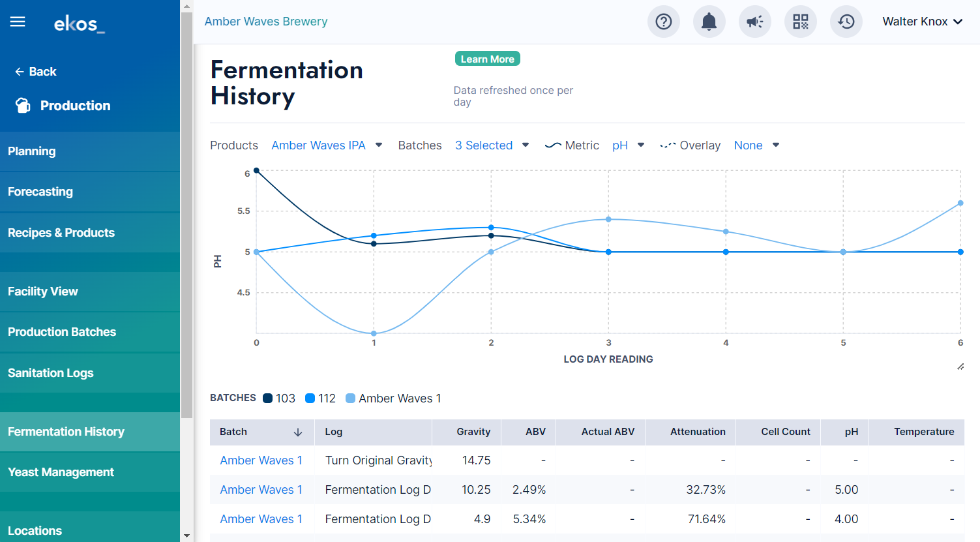Open the Metric pH dropdown
The width and height of the screenshot is (980, 542).
click(628, 145)
